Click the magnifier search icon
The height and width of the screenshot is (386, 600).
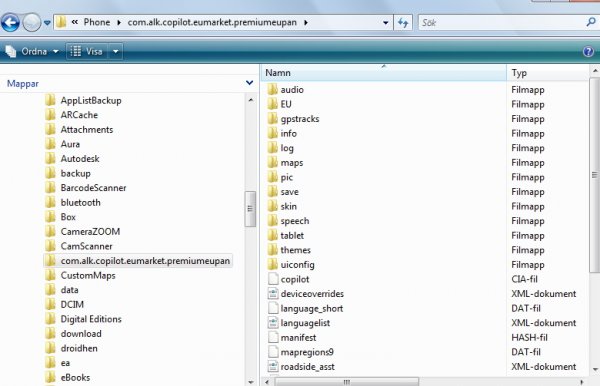591,22
